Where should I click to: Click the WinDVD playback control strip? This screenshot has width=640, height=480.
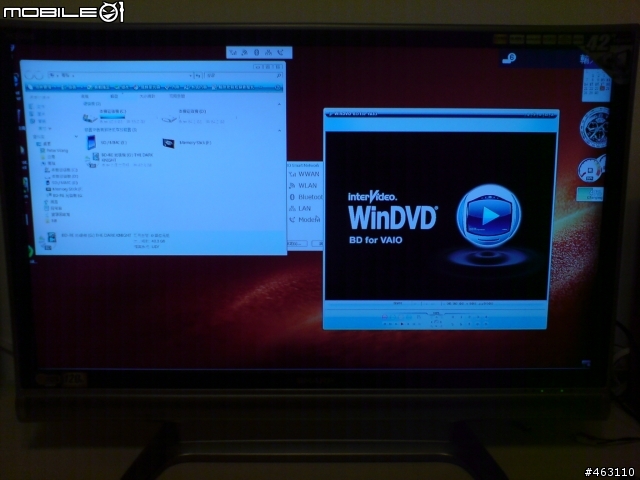point(435,320)
